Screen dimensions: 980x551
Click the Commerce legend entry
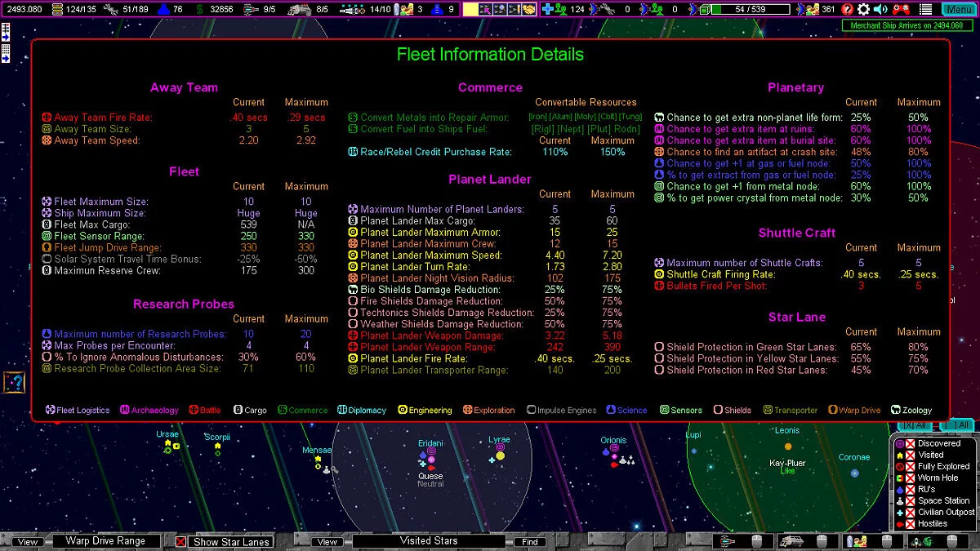[303, 411]
